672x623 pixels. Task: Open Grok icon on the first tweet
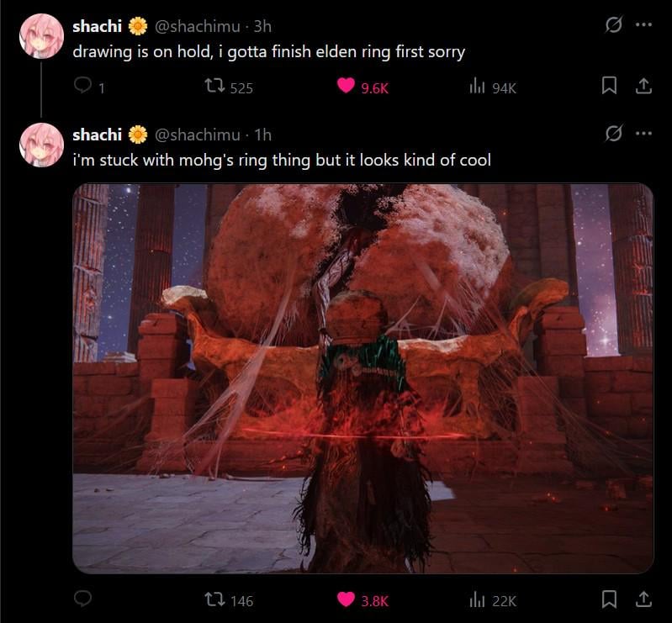(613, 25)
